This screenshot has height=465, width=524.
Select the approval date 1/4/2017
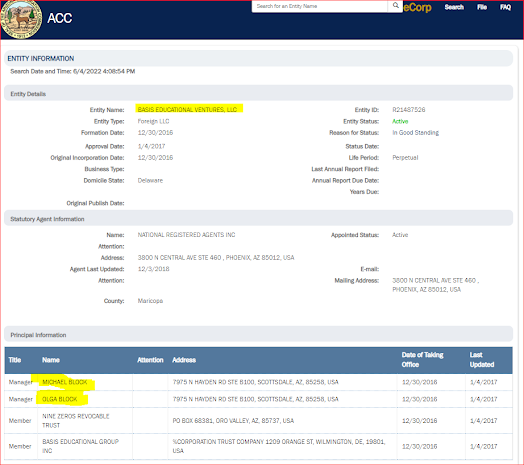[x=151, y=146]
